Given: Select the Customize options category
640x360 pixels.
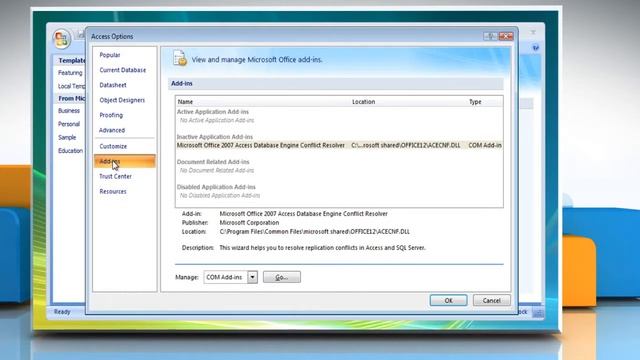Looking at the screenshot, I should point(113,146).
